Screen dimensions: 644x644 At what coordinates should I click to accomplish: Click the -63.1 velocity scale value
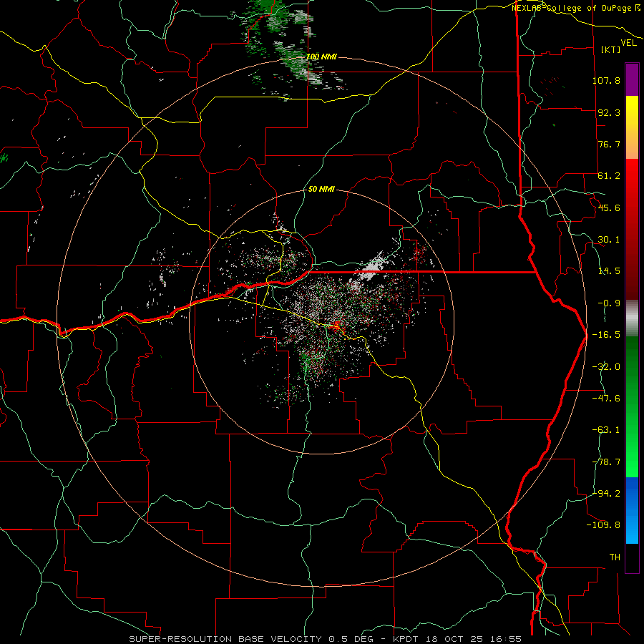[606, 430]
